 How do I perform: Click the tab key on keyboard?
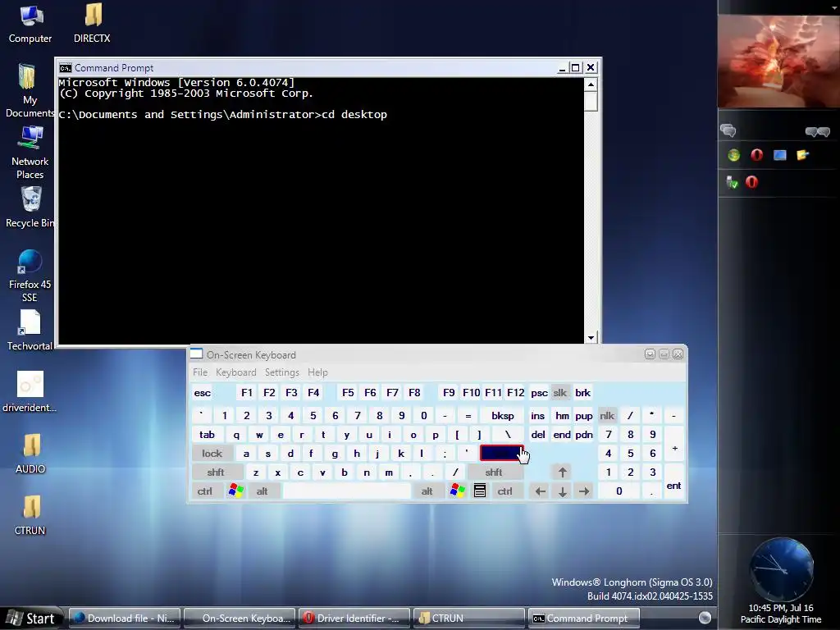coord(208,435)
